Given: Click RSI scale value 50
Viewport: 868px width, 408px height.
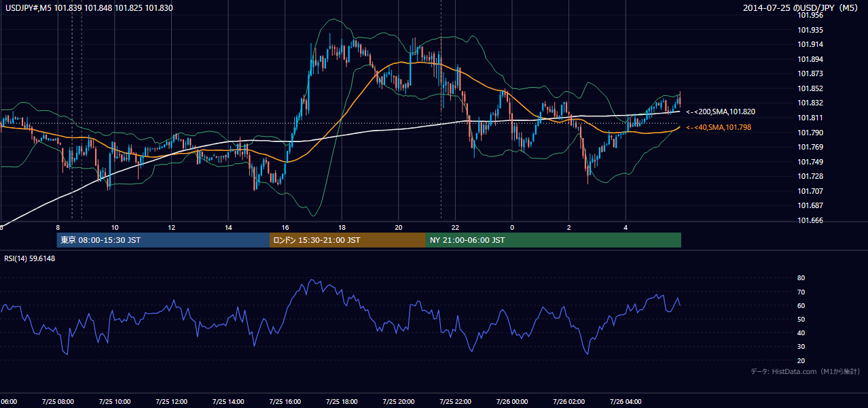Looking at the screenshot, I should click(x=801, y=320).
